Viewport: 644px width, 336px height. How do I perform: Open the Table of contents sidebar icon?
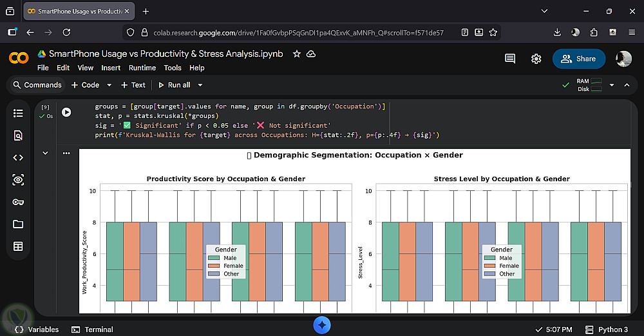18,113
